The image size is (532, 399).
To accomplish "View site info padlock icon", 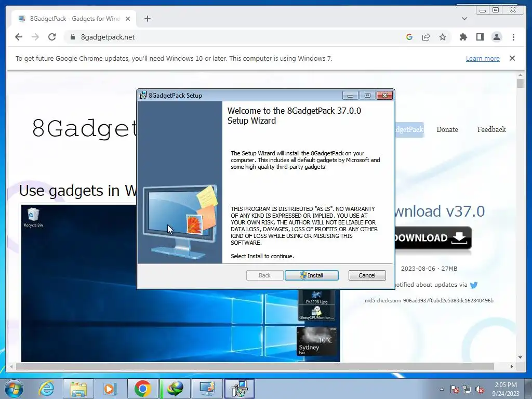I will (72, 37).
